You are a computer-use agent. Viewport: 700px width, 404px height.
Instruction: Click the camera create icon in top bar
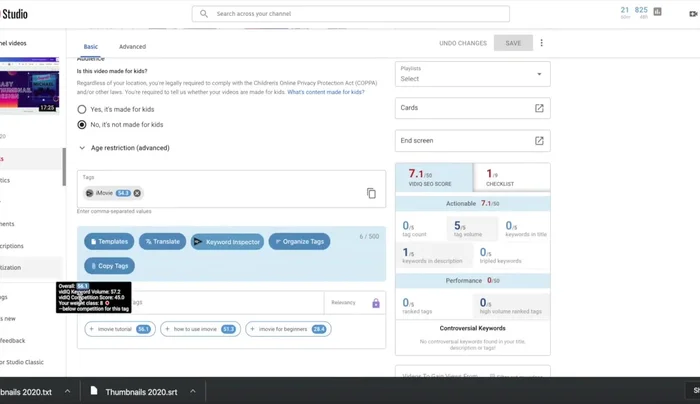tap(691, 14)
